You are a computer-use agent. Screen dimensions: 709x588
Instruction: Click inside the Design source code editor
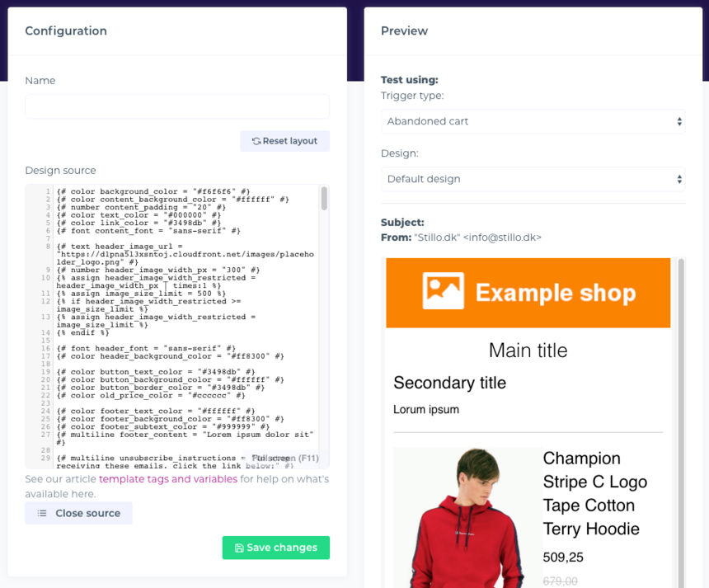181,330
